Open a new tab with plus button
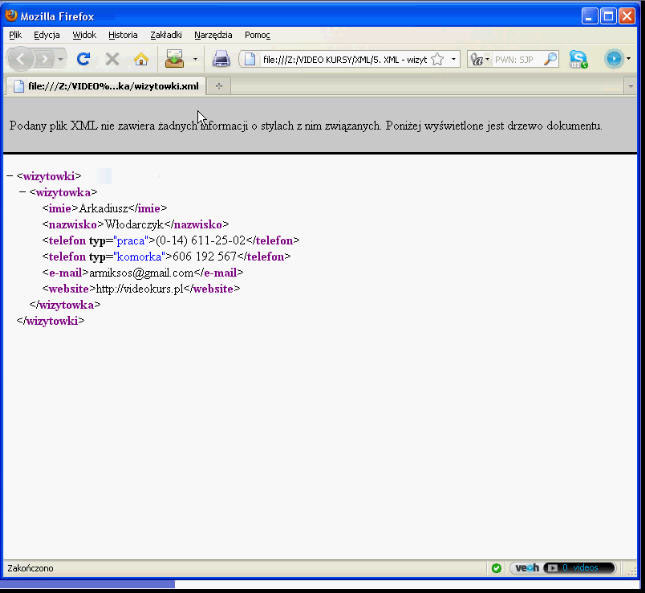 point(219,86)
